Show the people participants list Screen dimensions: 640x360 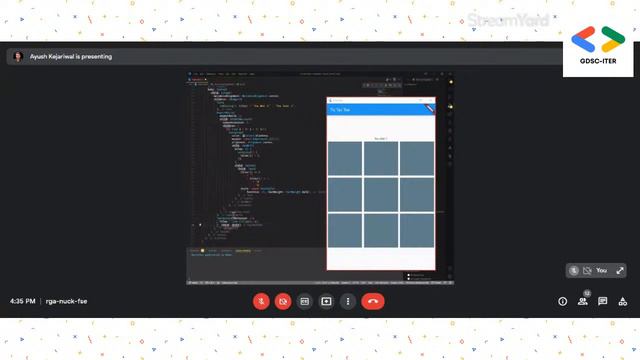(582, 302)
